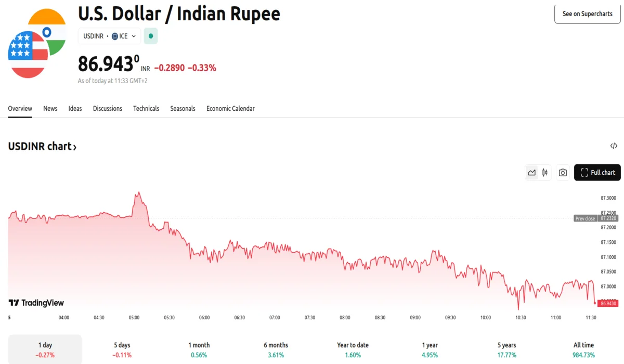The height and width of the screenshot is (364, 624).
Task: Switch to the Technicals tab
Action: [x=146, y=109]
